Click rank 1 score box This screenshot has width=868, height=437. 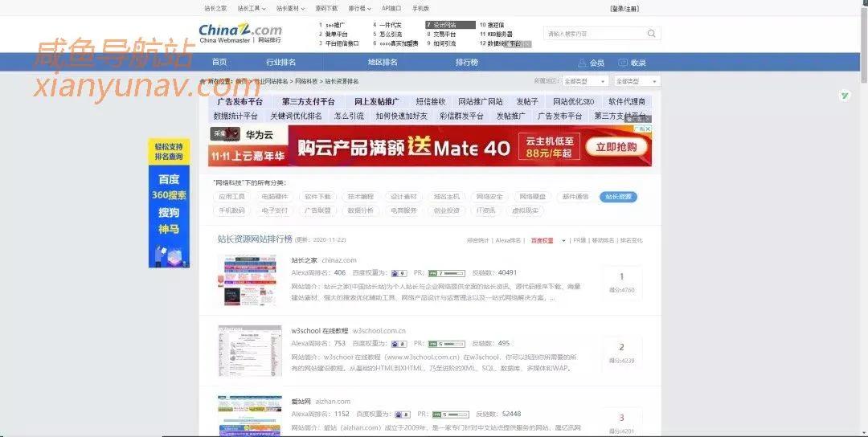(x=621, y=282)
